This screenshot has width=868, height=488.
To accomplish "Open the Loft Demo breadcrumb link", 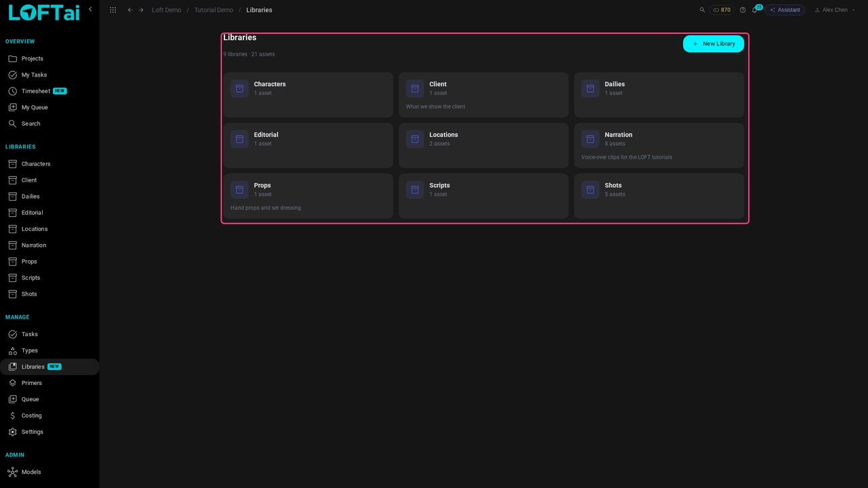I will (166, 10).
